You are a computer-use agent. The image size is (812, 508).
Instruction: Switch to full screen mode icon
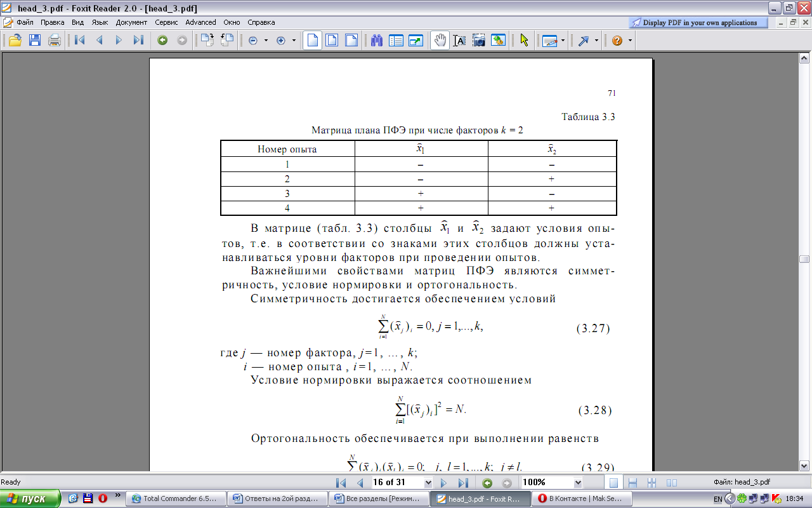click(416, 41)
